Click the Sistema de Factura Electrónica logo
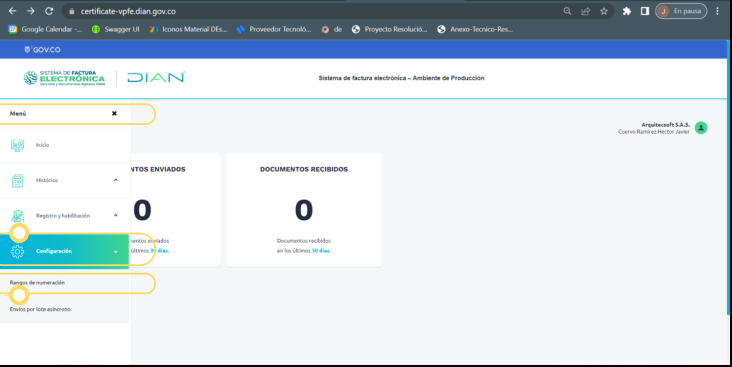The image size is (732, 367). (x=64, y=78)
